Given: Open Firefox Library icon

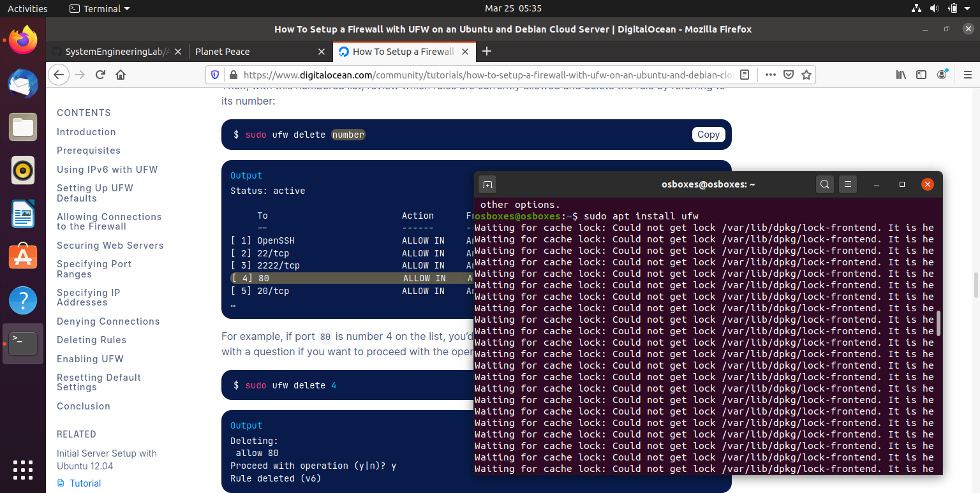Looking at the screenshot, I should [x=901, y=75].
